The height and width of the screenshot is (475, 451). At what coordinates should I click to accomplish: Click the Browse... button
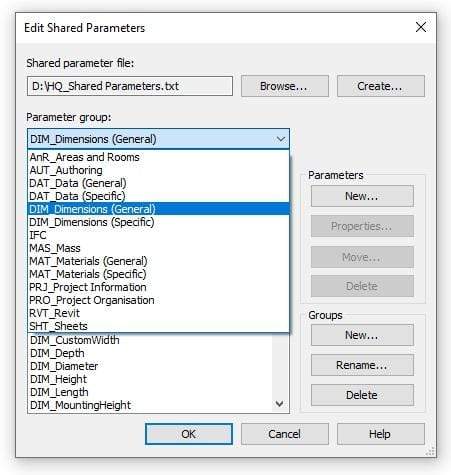(x=285, y=86)
